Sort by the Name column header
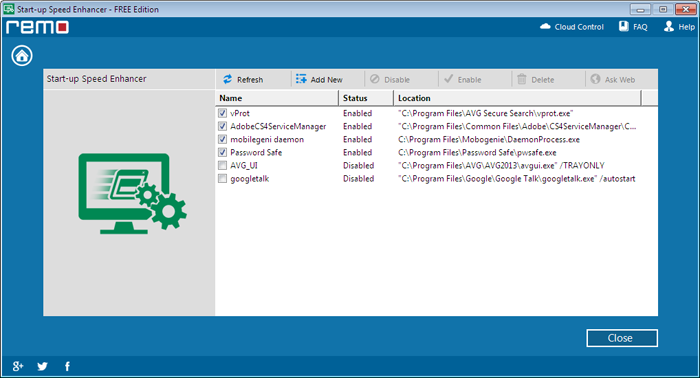This screenshot has width=700, height=378. tap(277, 98)
